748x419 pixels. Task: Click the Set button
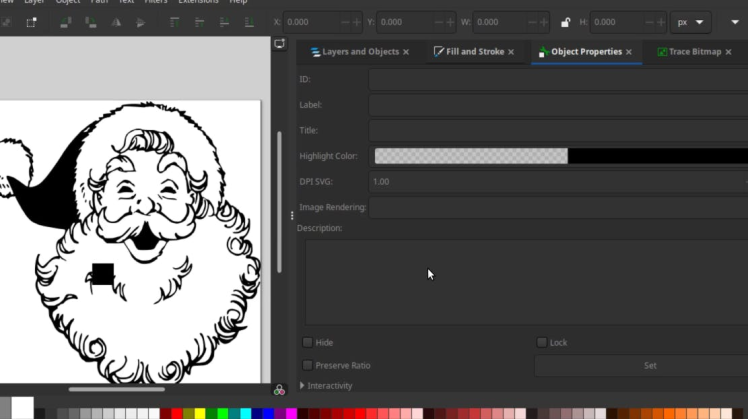click(x=649, y=365)
